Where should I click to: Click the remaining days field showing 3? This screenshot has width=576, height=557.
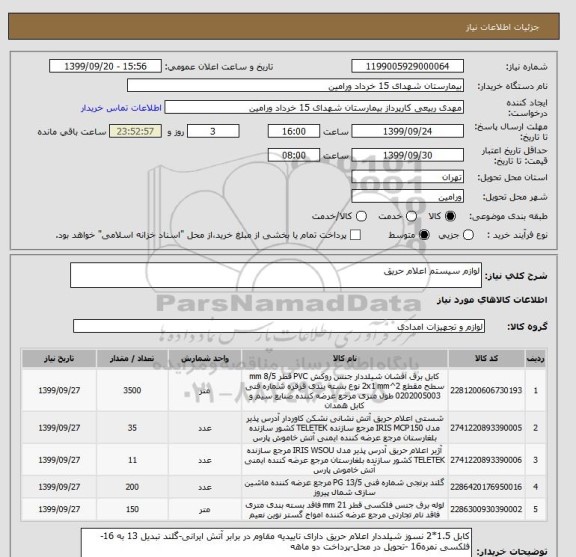213,131
